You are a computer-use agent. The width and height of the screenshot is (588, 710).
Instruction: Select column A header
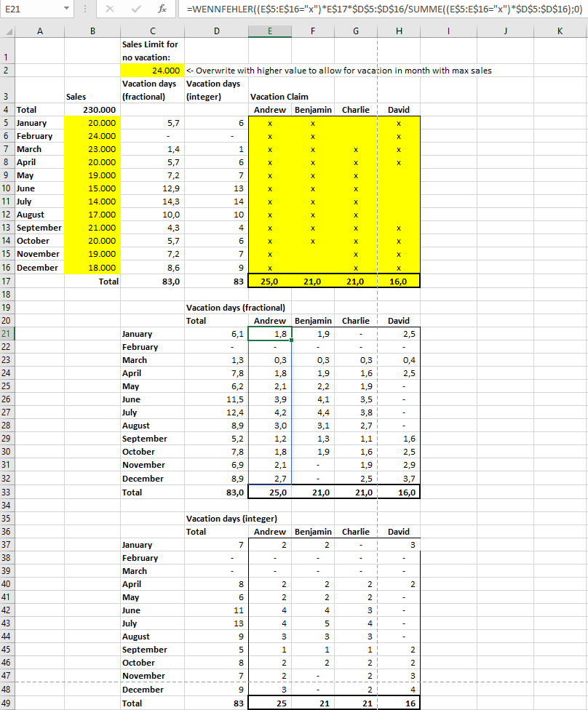[x=40, y=31]
